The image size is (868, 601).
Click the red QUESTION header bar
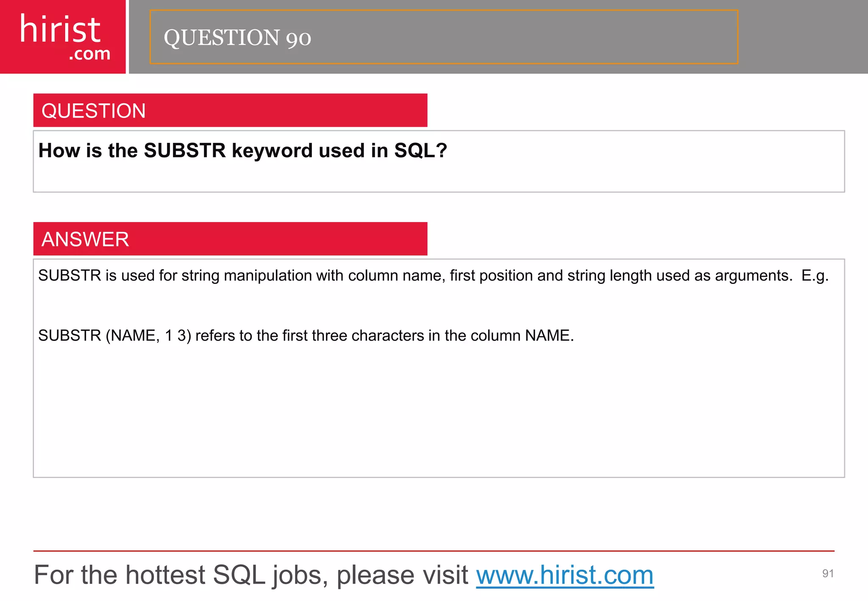[230, 110]
